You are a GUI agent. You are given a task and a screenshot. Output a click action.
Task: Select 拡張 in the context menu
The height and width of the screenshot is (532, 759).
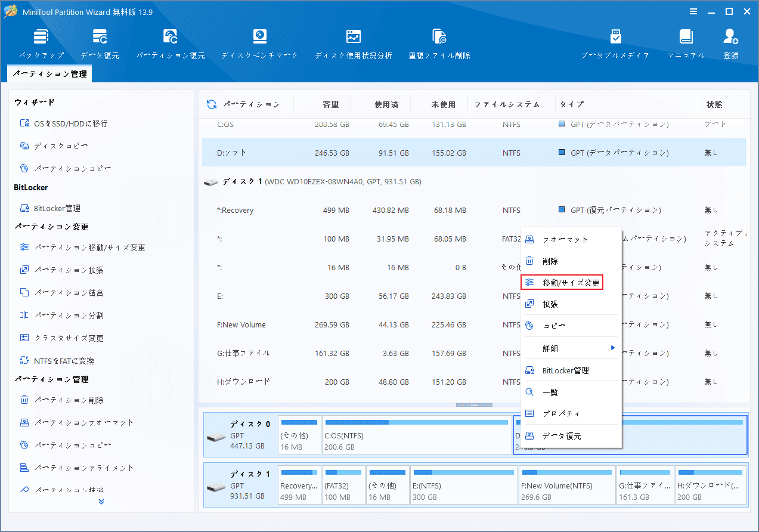[571, 304]
